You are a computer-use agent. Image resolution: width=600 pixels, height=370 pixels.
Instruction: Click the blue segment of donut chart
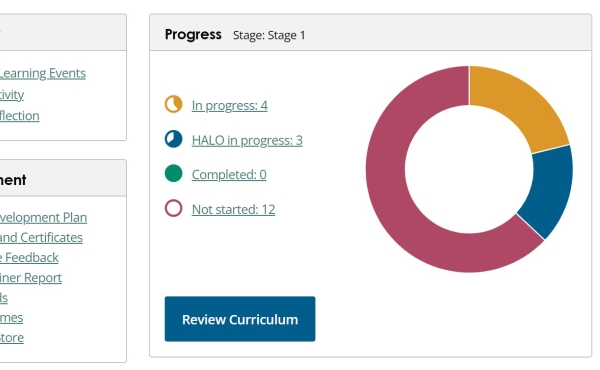[x=550, y=191]
